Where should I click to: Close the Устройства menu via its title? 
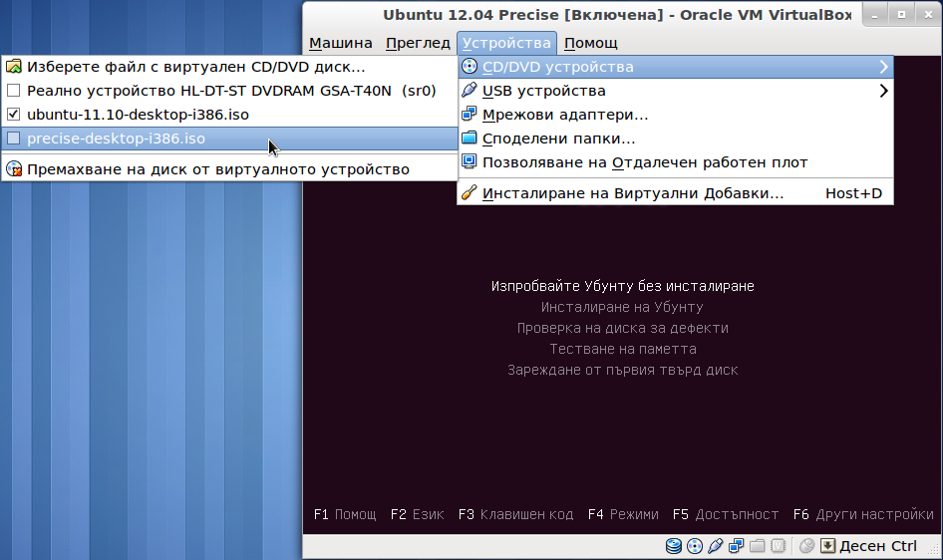[x=506, y=43]
